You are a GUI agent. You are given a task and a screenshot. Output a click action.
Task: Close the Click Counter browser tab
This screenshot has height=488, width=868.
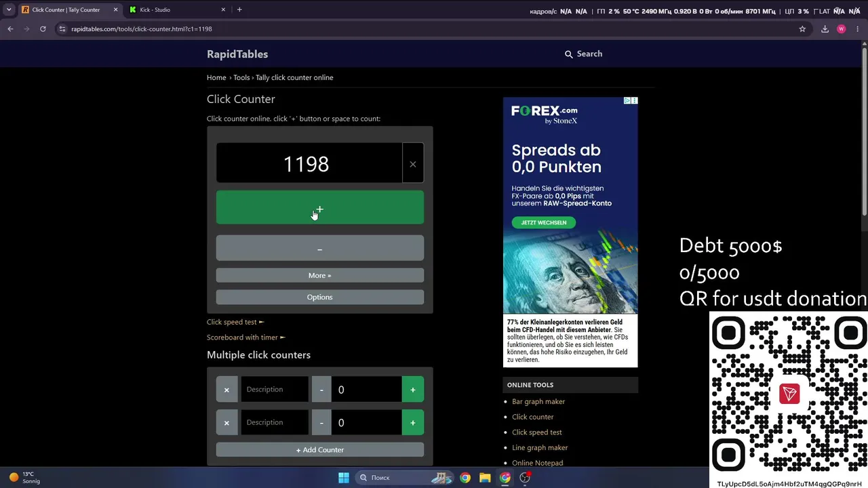115,9
